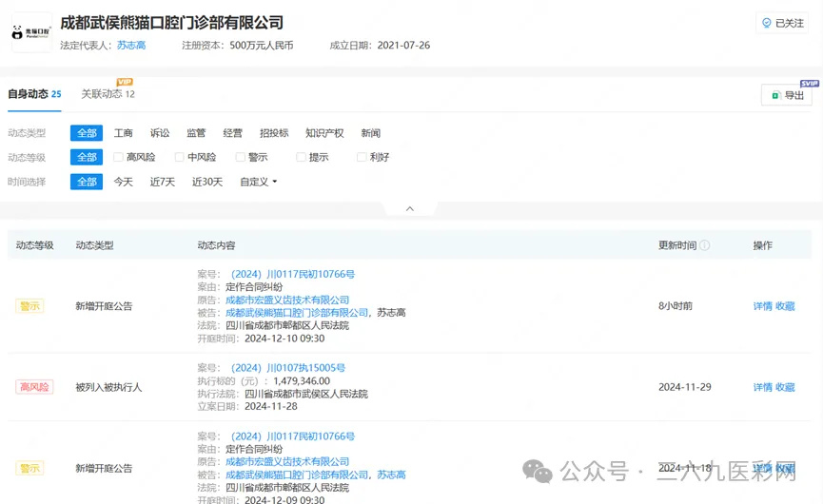Filter dynamic type by 新闻
Screen dimensions: 823x504
coord(370,133)
